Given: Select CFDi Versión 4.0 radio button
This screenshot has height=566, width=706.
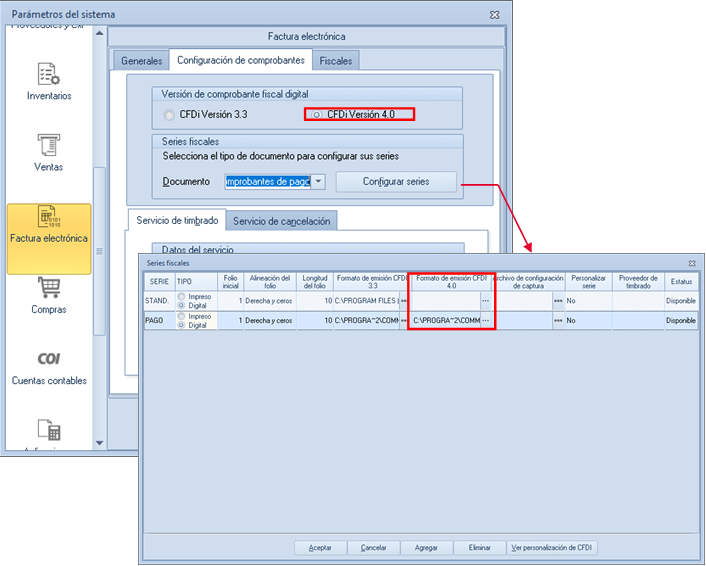Looking at the screenshot, I should 317,115.
